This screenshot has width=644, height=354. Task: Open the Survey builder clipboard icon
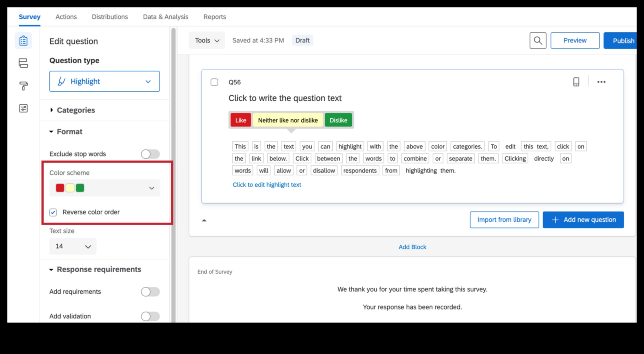point(23,41)
